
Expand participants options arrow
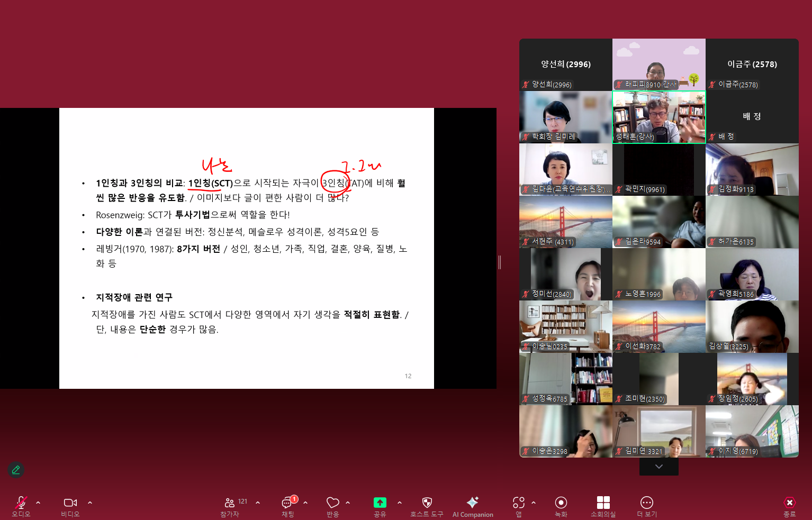(258, 503)
